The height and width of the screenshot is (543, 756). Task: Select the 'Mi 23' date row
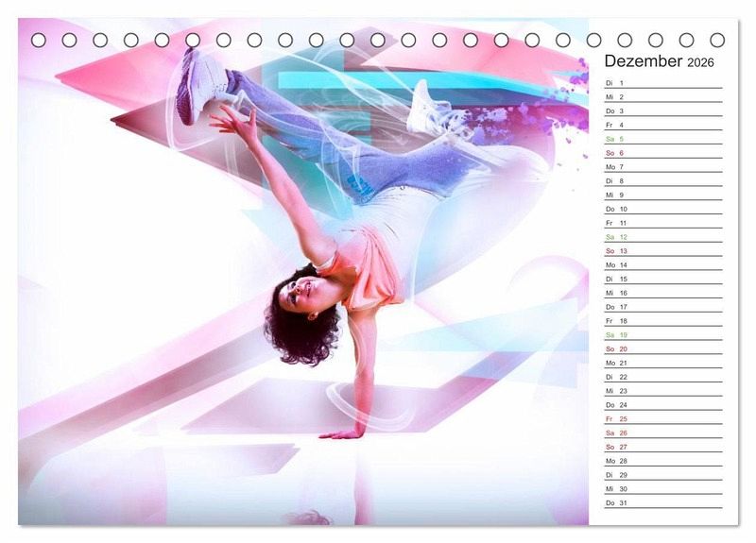click(x=663, y=390)
